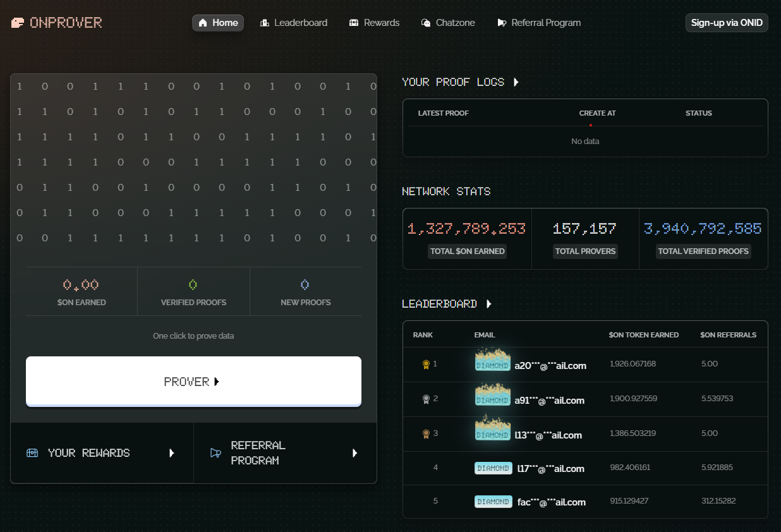Expand Your Proof Logs section arrow
The image size is (781, 532).
(x=516, y=82)
